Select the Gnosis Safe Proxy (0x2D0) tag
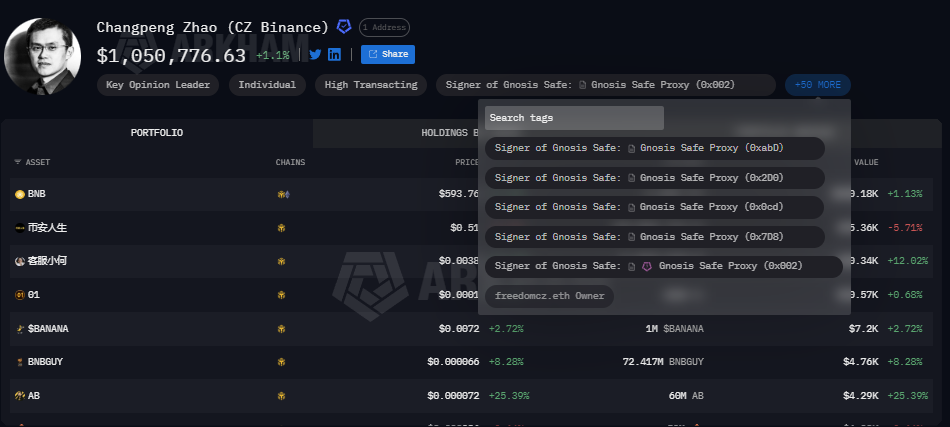This screenshot has width=950, height=427. click(x=655, y=178)
